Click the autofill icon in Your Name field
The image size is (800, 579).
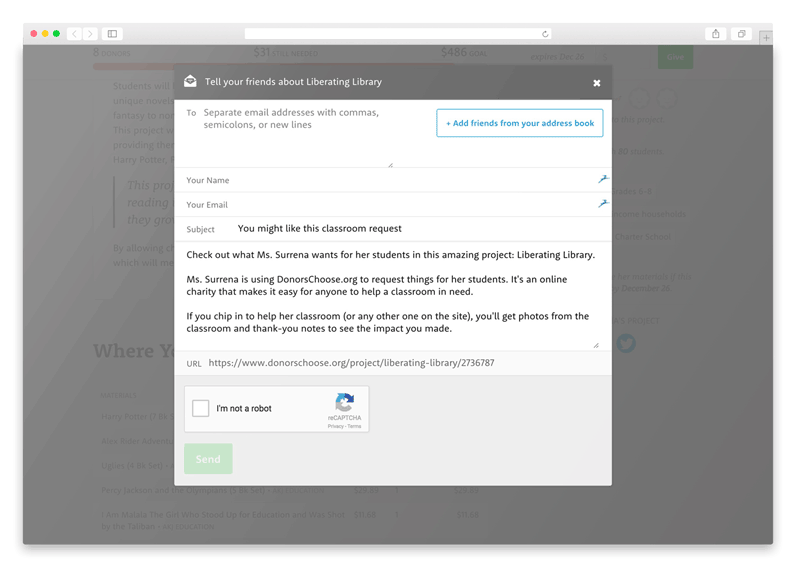coord(603,179)
